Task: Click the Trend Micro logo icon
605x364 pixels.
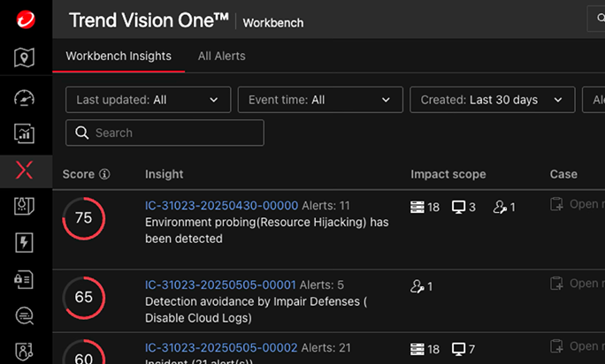Action: (25, 19)
